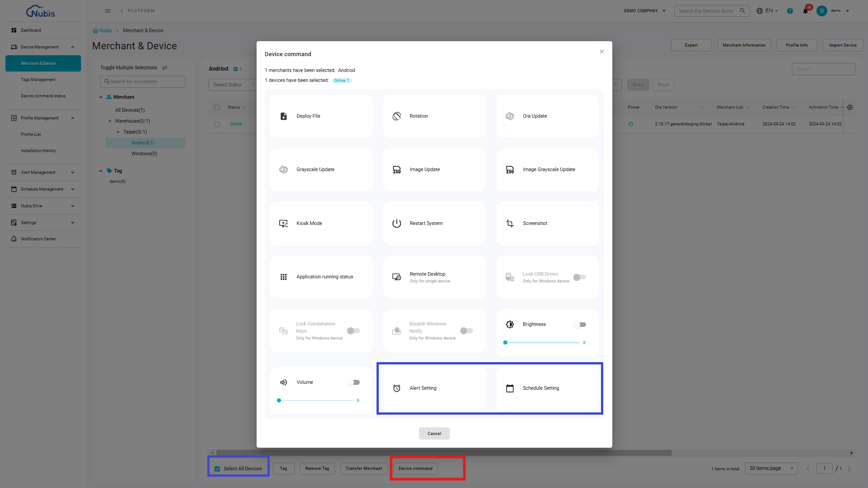Click the horizontal table scrollbar
Screen dimensions: 868x488
(x=444, y=453)
